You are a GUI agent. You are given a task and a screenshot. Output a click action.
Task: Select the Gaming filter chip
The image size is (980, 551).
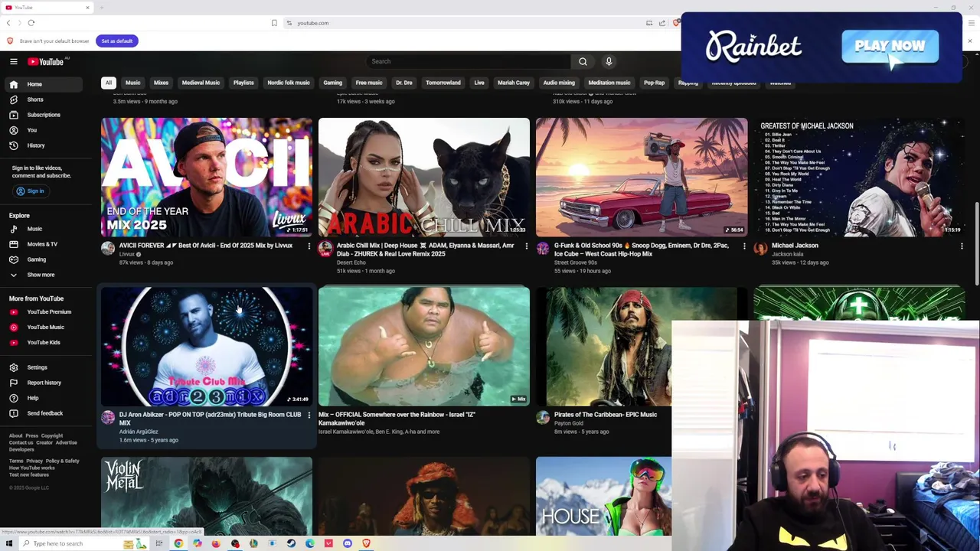point(332,83)
